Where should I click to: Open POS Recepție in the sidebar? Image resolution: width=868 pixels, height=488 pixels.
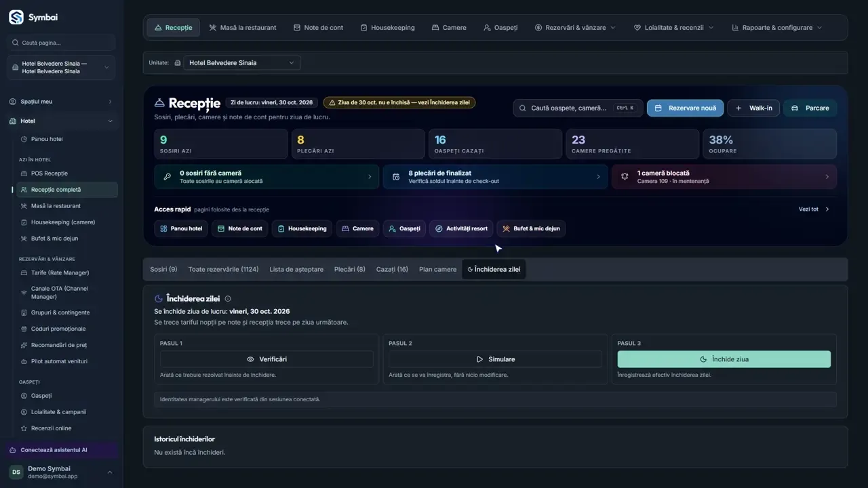click(x=50, y=174)
